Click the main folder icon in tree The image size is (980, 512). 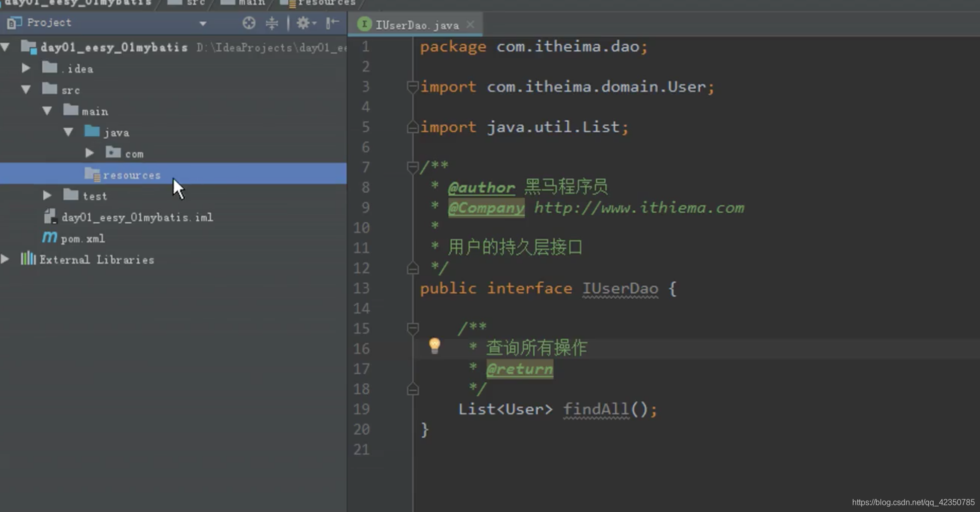pyautogui.click(x=70, y=110)
